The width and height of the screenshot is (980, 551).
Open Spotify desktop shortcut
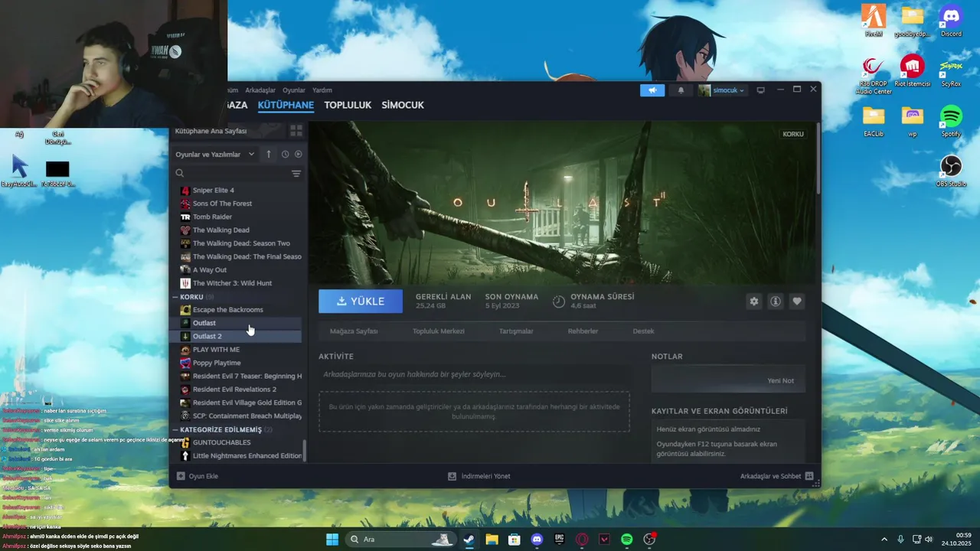tap(951, 121)
